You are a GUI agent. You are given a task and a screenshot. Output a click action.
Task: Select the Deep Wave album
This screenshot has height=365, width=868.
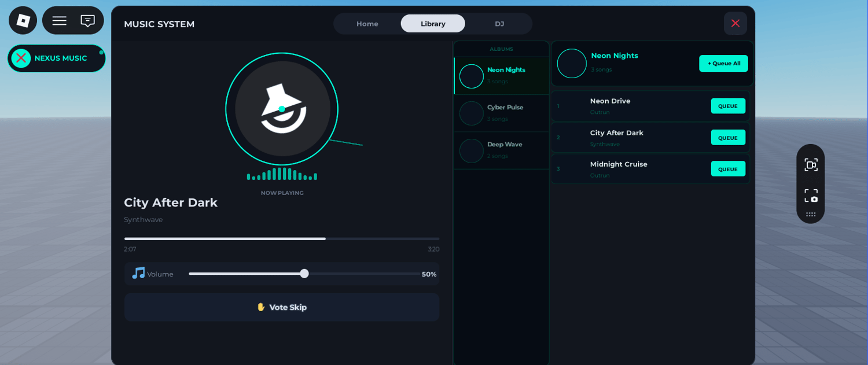pyautogui.click(x=502, y=150)
